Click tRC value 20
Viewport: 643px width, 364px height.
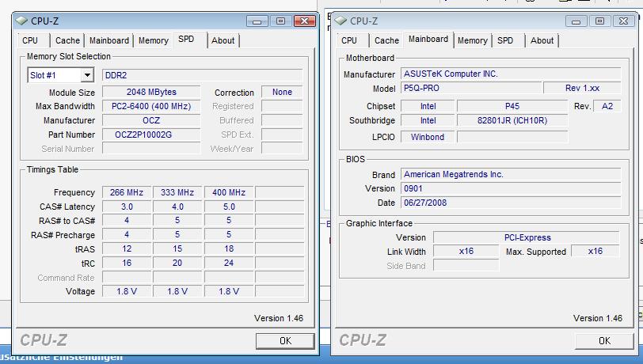(177, 264)
